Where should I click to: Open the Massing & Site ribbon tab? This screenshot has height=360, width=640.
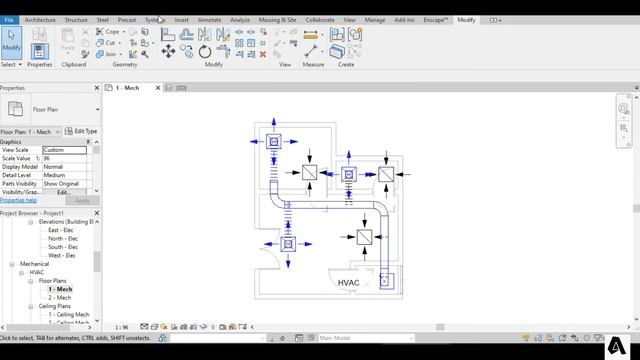[x=278, y=20]
